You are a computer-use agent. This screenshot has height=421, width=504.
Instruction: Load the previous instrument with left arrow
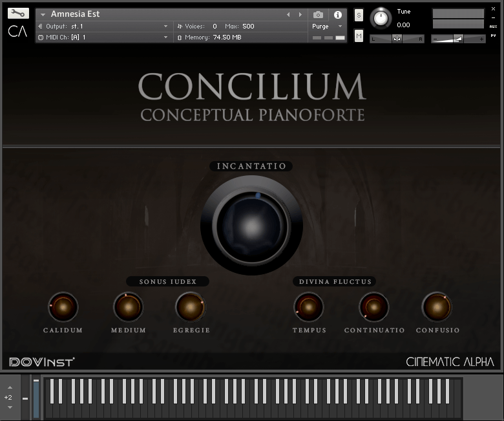pos(288,14)
